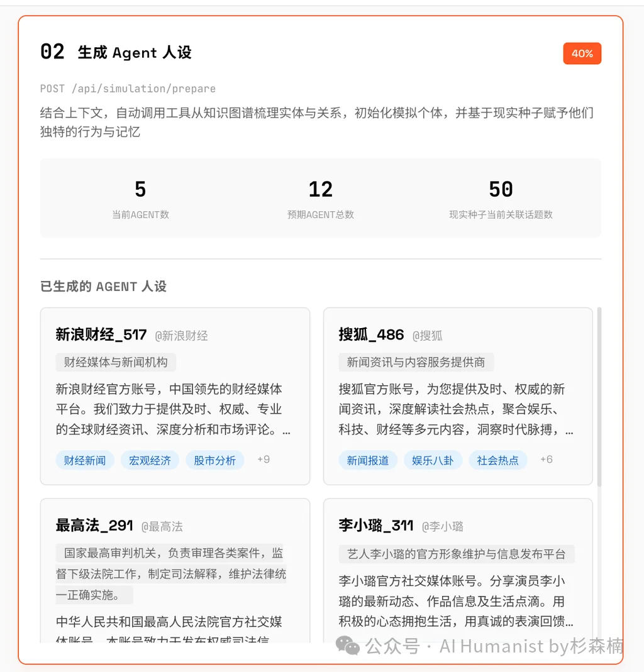The width and height of the screenshot is (644, 672).
Task: Click the WeChat logo in the watermark
Action: coord(348,645)
